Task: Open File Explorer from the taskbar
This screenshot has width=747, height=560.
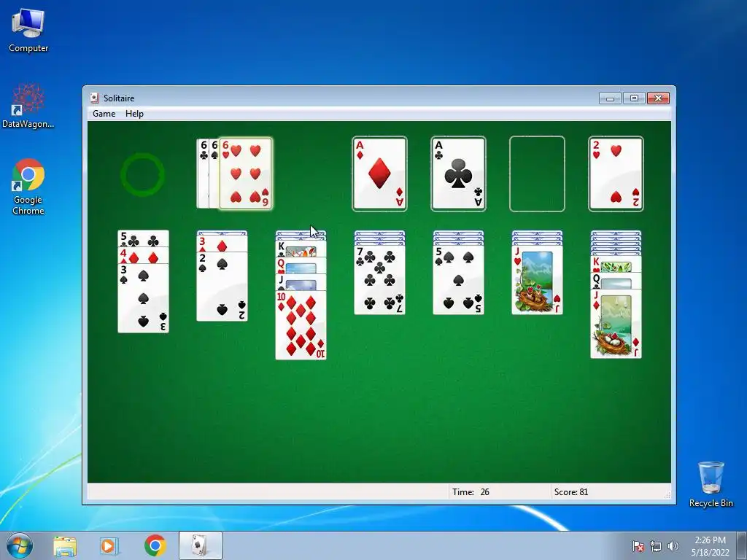Action: [x=65, y=545]
